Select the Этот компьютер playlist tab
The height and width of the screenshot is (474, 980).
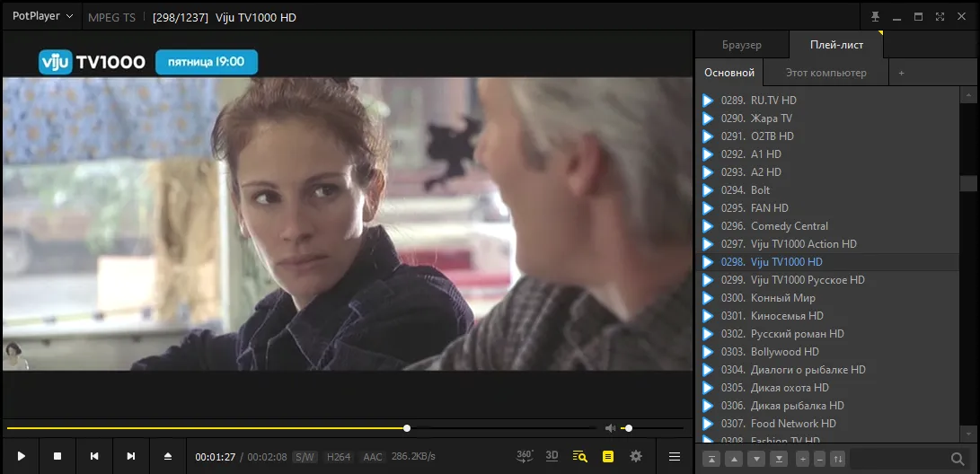(x=825, y=73)
